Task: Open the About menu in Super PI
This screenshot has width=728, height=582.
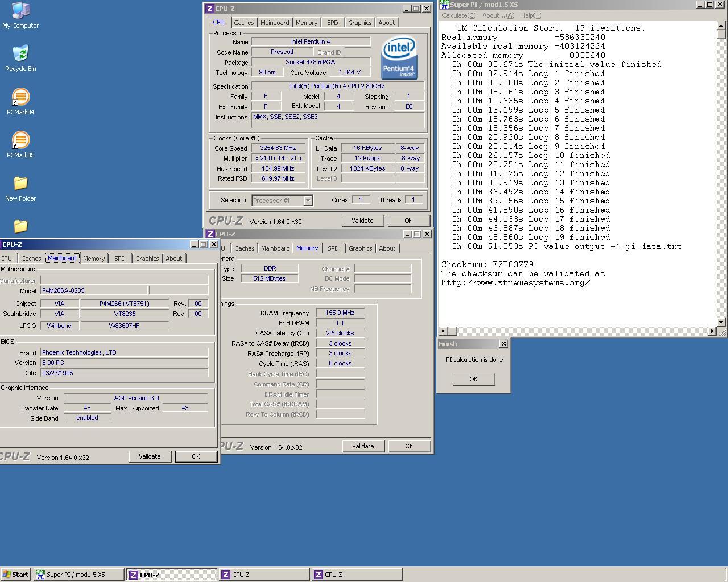Action: click(498, 15)
